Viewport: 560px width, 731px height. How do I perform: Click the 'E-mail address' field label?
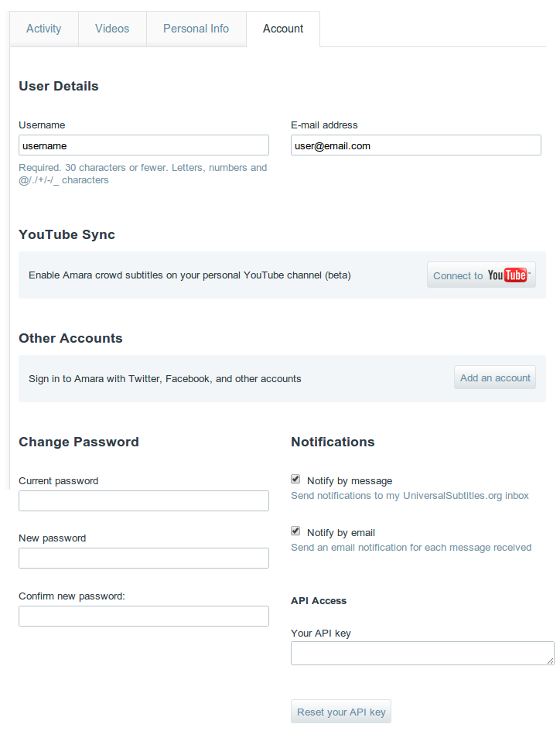[324, 125]
